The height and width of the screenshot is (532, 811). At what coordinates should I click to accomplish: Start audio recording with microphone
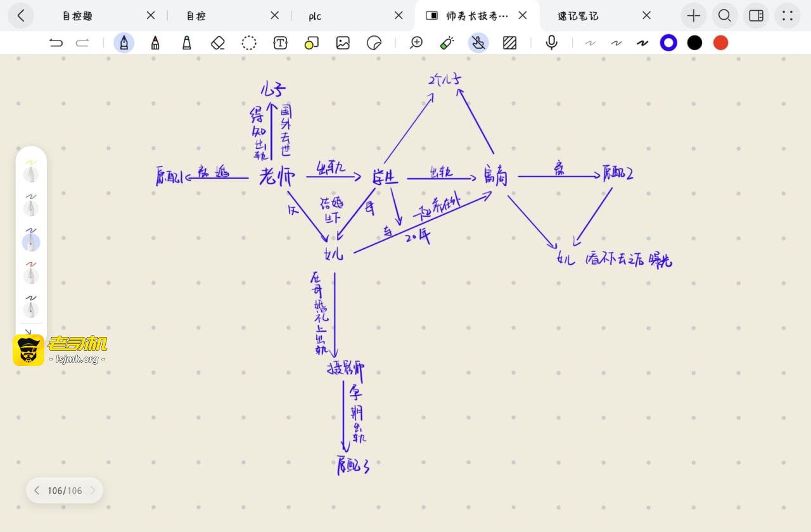point(551,42)
